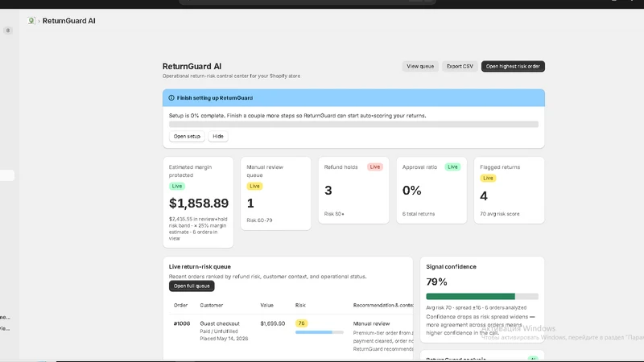The image size is (644, 362).
Task: Click the Live return-risk queue heading
Action: coord(200,267)
